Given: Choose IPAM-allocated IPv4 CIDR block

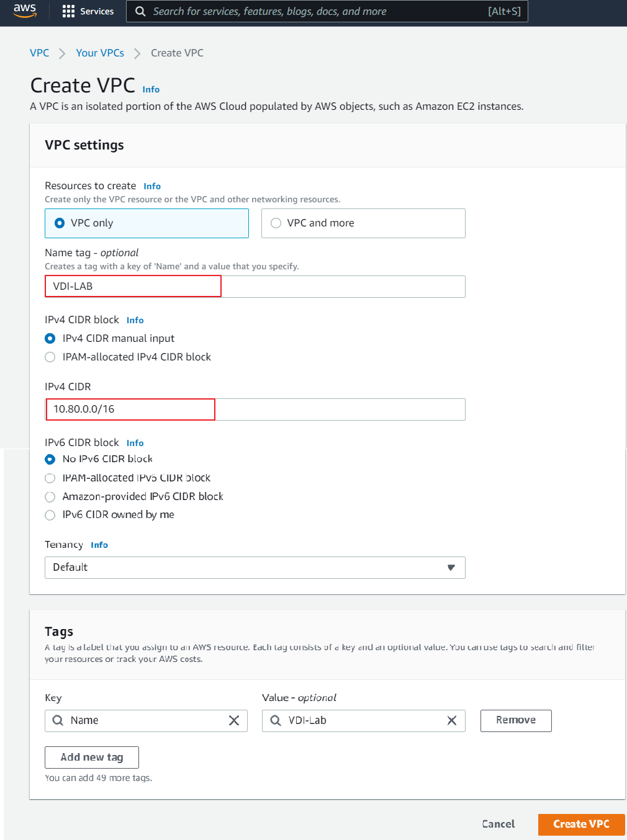Looking at the screenshot, I should [x=50, y=357].
